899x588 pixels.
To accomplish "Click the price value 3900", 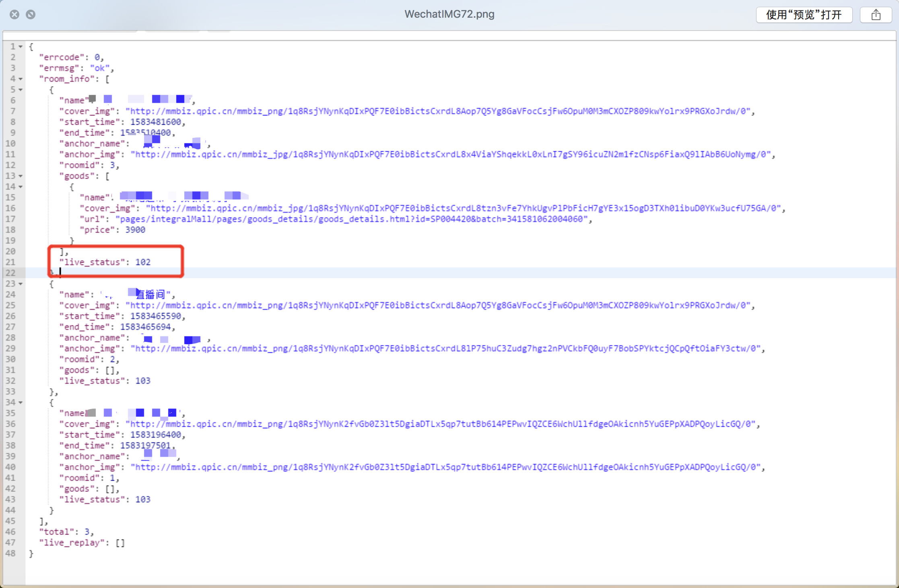I will [135, 230].
